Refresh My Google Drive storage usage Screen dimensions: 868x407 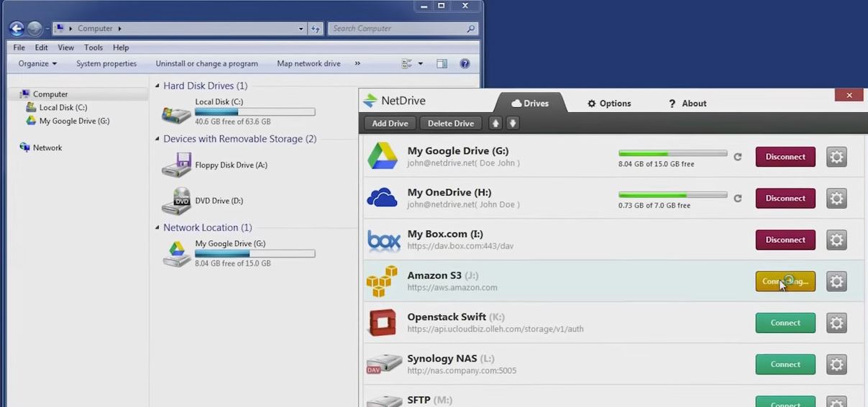click(x=737, y=157)
